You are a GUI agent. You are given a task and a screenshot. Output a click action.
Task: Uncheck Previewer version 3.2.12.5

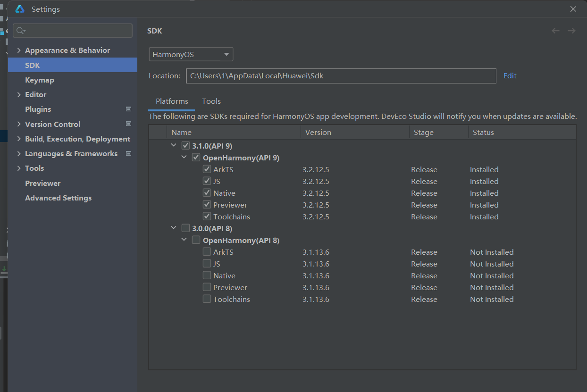coord(207,205)
